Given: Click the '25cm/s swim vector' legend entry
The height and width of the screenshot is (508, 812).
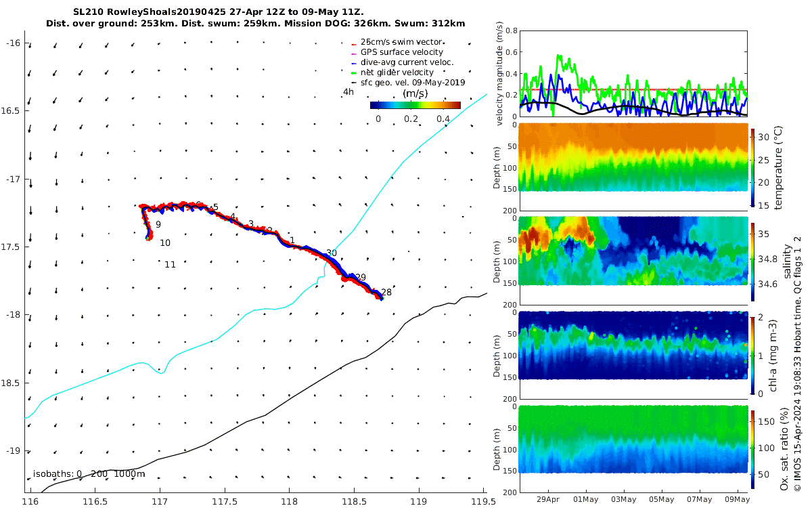Looking at the screenshot, I should (401, 41).
